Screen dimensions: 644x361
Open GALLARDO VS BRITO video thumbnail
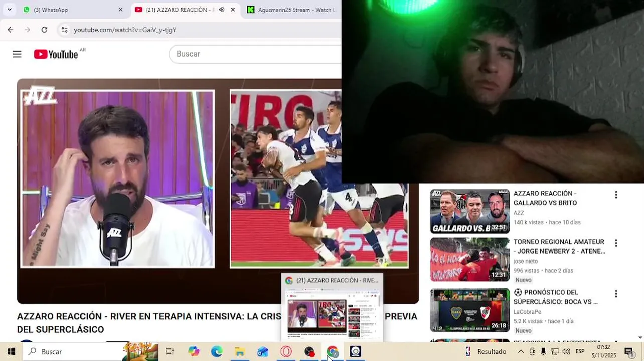tap(470, 211)
